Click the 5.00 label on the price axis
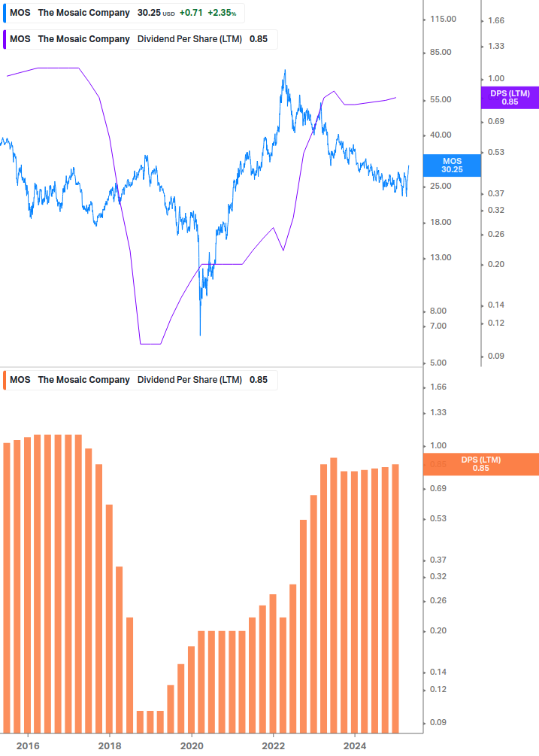Viewport: 539px width, 756px height. [438, 363]
